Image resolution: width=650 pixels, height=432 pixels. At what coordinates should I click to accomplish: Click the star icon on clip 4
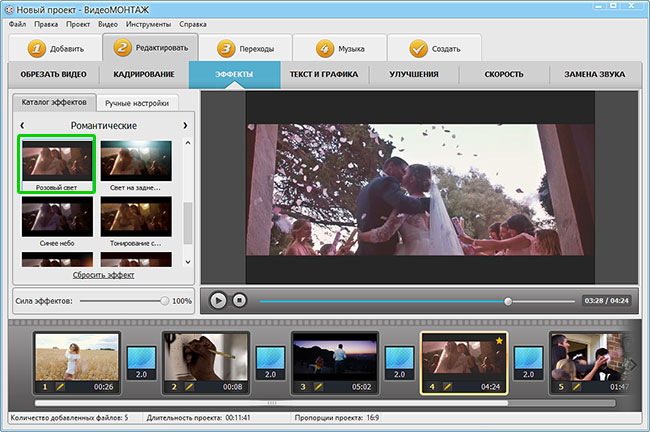pos(499,342)
